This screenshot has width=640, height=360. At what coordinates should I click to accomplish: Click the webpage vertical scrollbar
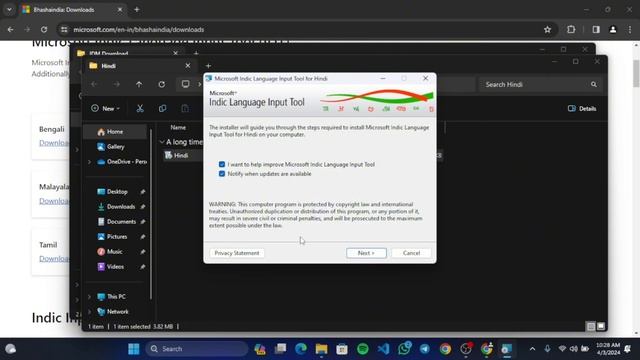(x=636, y=73)
